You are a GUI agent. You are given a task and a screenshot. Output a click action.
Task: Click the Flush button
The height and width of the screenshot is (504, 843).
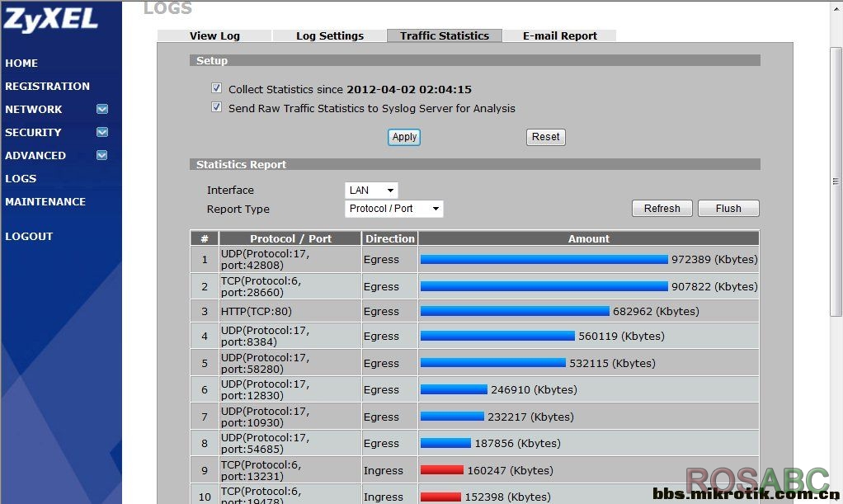tap(728, 208)
